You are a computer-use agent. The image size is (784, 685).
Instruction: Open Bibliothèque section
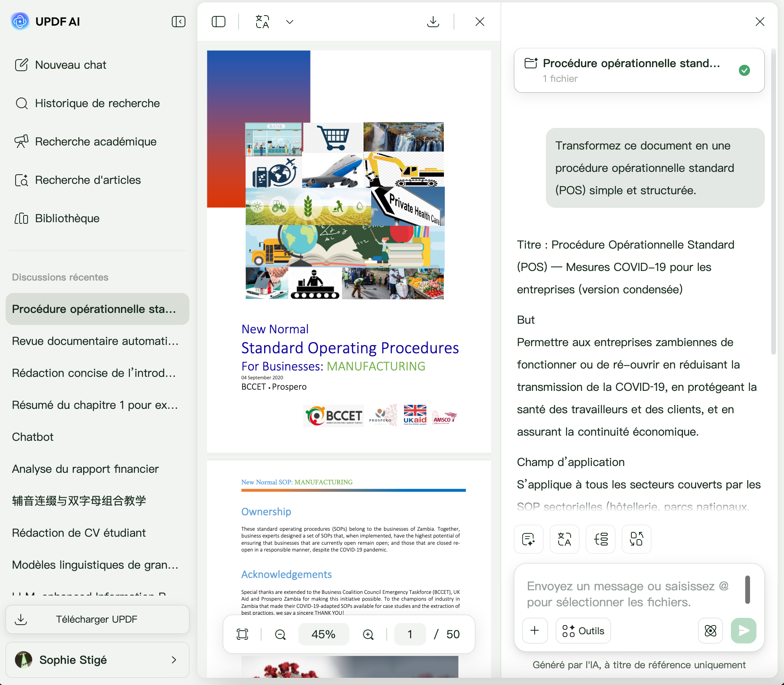coord(67,218)
